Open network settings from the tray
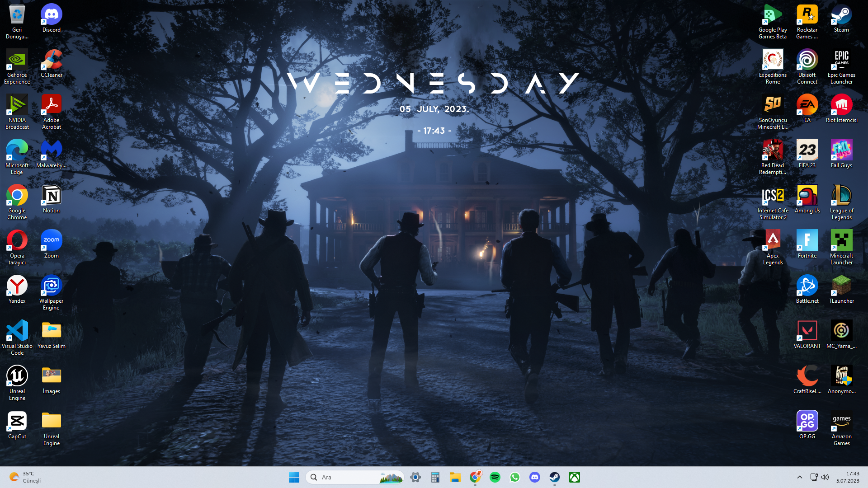The image size is (868, 488). 814,477
